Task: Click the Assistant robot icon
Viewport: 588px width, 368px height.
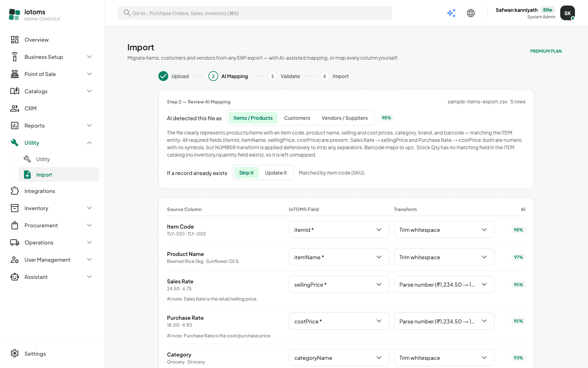Action: tap(15, 277)
